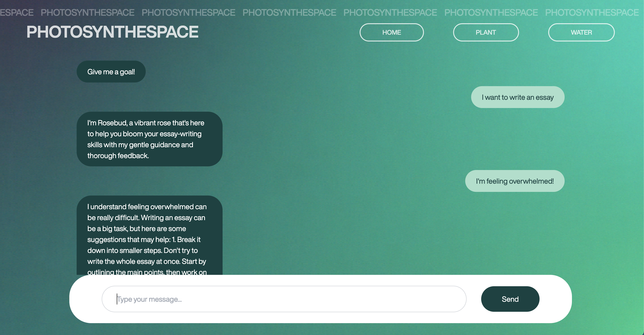Click the 'I want to write an essay' message
This screenshot has width=644, height=335.
point(517,97)
